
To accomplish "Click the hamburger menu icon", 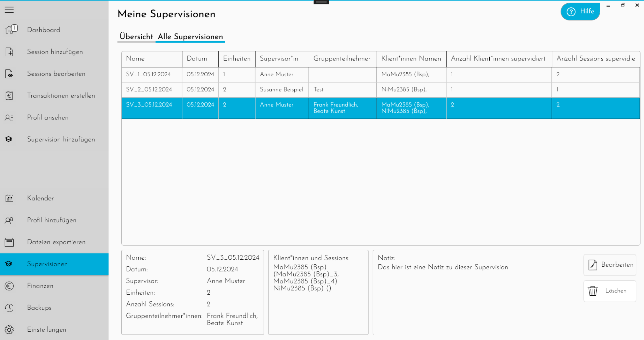I will (9, 10).
